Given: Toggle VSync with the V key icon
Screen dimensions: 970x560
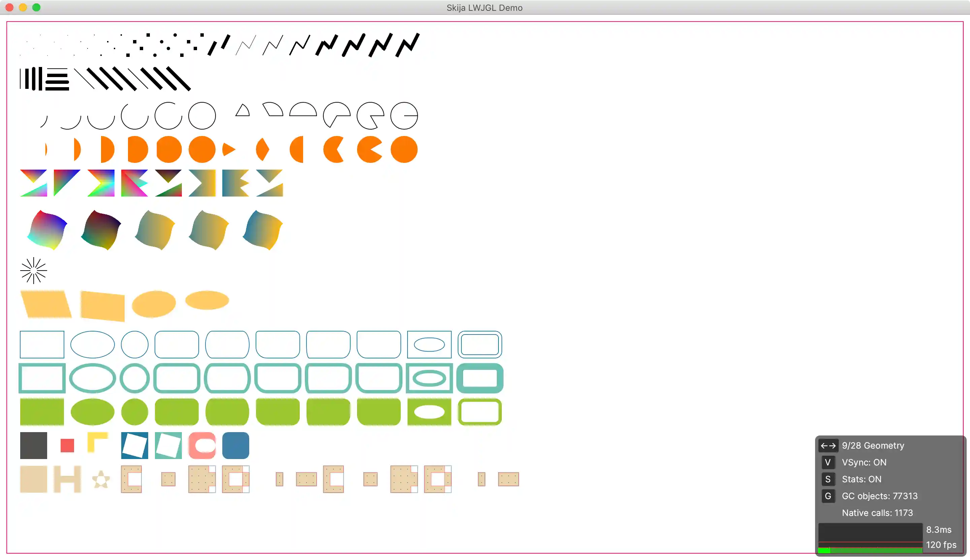Looking at the screenshot, I should click(828, 462).
